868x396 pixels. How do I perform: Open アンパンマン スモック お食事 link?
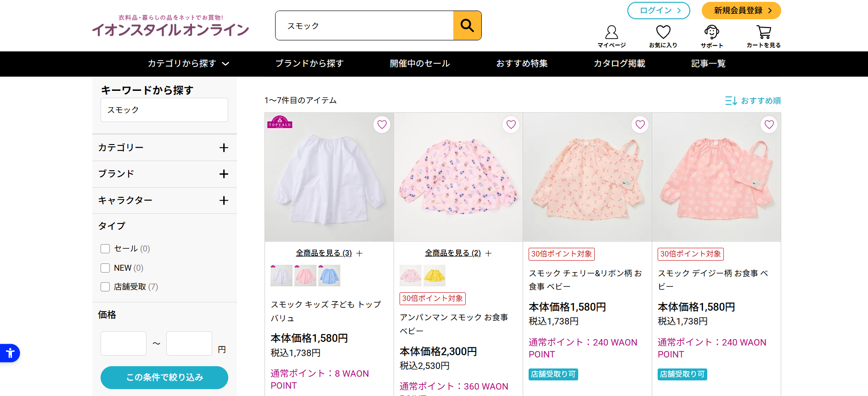[x=454, y=324]
